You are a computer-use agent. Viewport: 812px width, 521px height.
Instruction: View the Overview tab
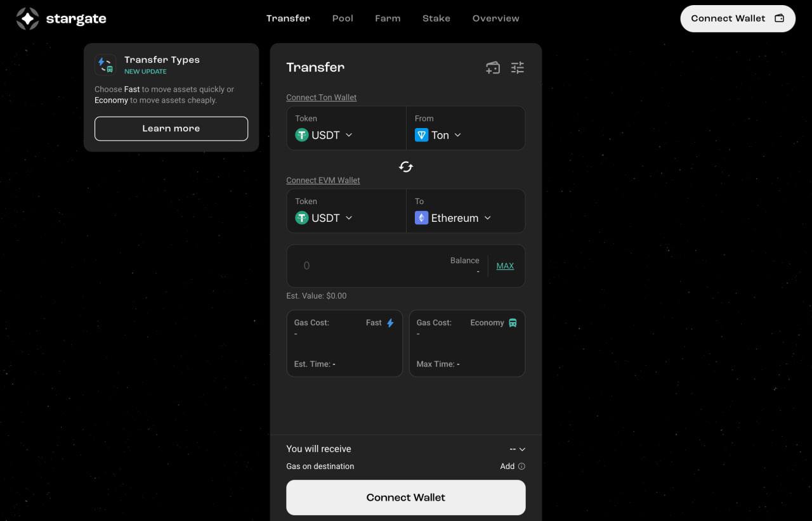pyautogui.click(x=495, y=18)
